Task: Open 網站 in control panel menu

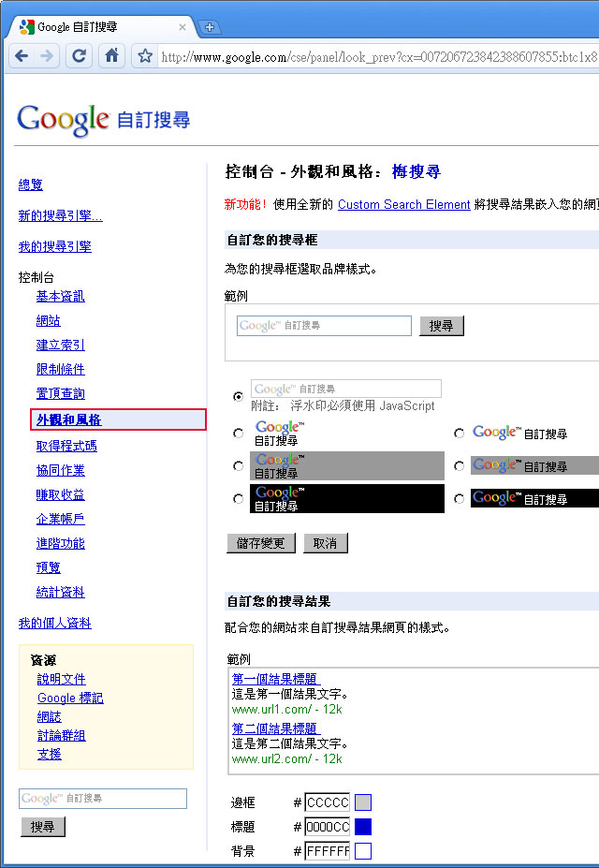Action: (48, 320)
